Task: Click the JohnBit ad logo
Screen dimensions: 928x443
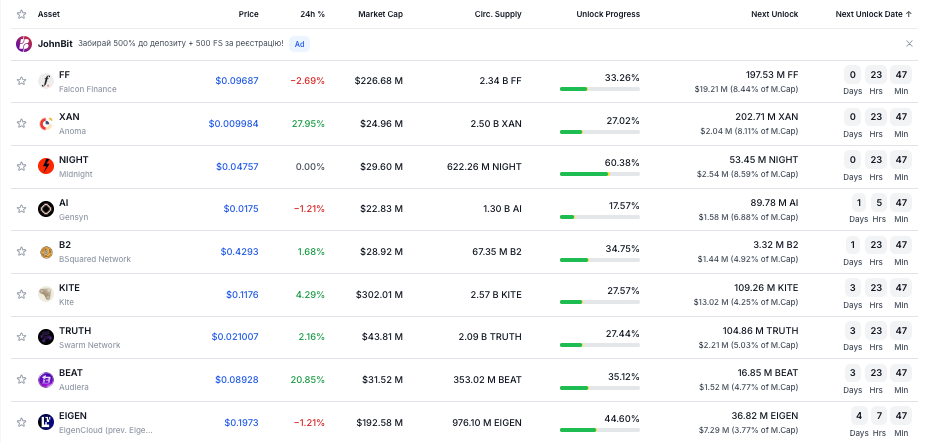Action: pyautogui.click(x=24, y=44)
